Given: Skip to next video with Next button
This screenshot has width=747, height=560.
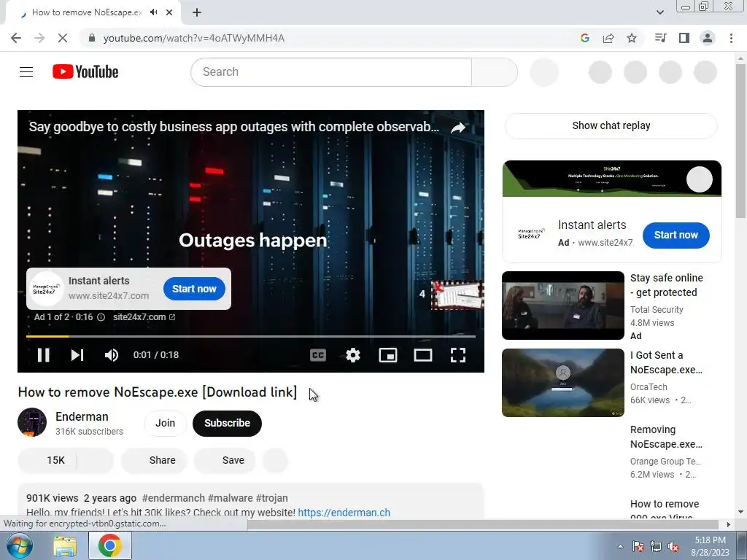Looking at the screenshot, I should pyautogui.click(x=77, y=355).
